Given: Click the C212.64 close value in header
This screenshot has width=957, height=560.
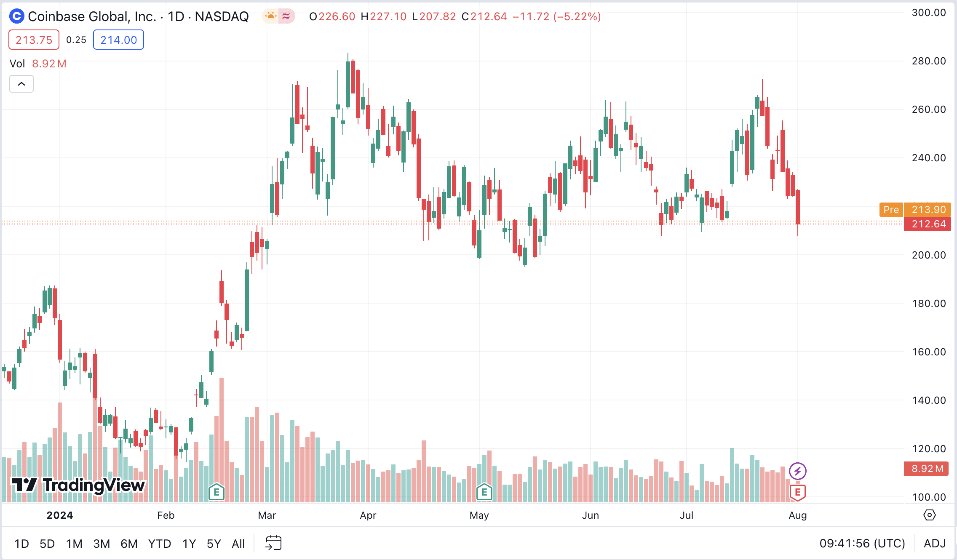Looking at the screenshot, I should click(484, 16).
